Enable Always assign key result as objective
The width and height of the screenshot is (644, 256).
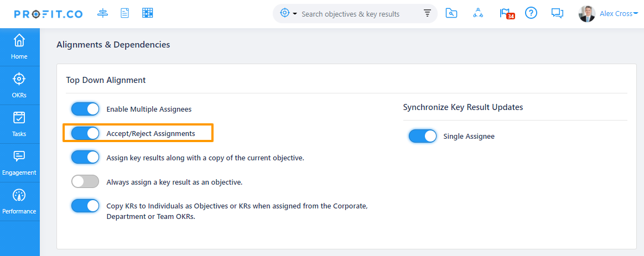(85, 181)
